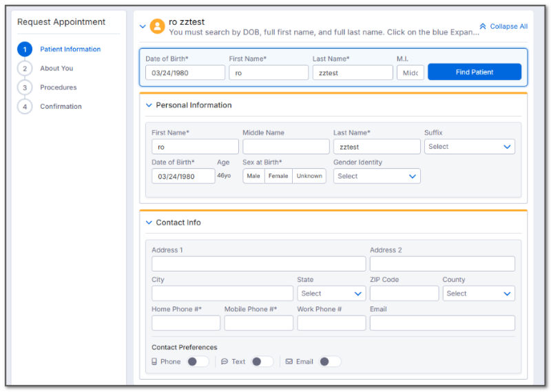Image resolution: width=551 pixels, height=392 pixels.
Task: Click the ro zztest patient name heading
Action: pyautogui.click(x=187, y=22)
